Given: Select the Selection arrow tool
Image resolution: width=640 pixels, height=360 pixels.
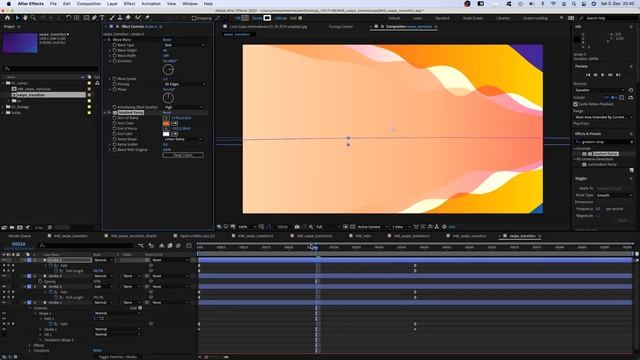Looking at the screenshot, I should 17,18.
